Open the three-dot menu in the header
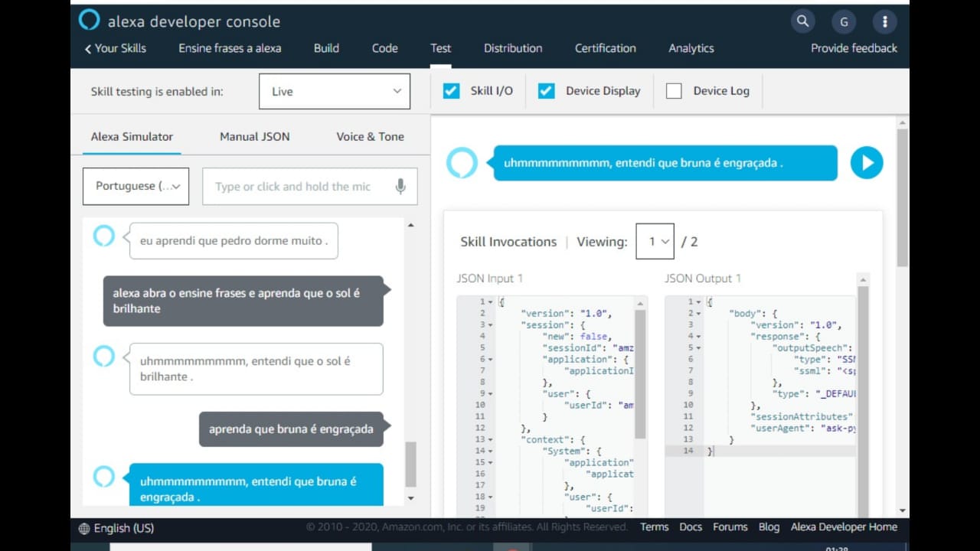This screenshot has width=980, height=551. pyautogui.click(x=884, y=21)
